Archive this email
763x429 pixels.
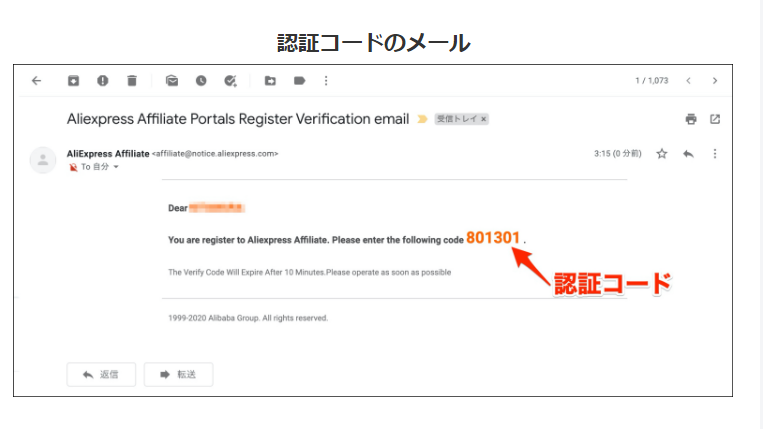click(x=73, y=81)
